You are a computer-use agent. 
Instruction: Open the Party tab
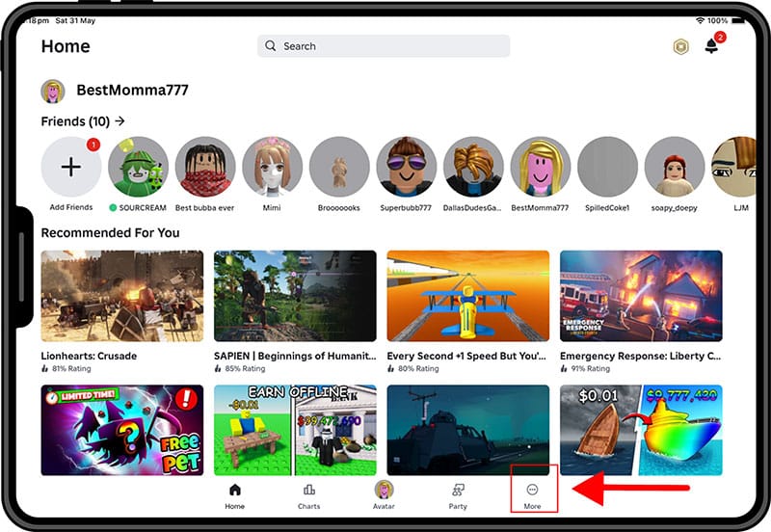(x=458, y=496)
